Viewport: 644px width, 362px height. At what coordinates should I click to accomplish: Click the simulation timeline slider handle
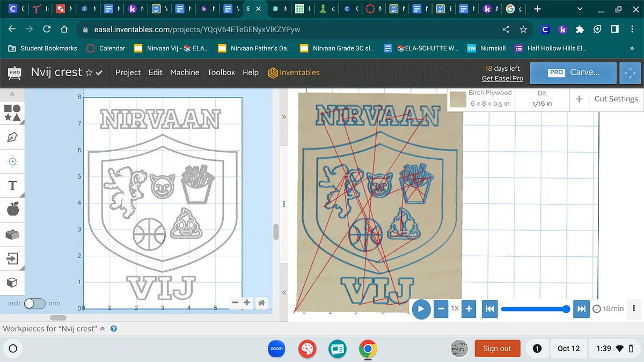pyautogui.click(x=566, y=309)
